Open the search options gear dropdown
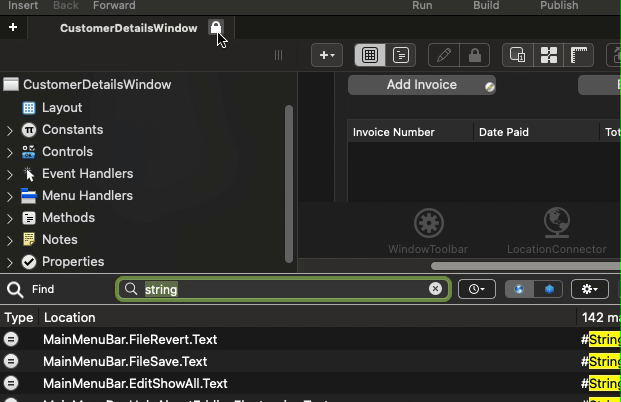Viewport: 621px width, 402px height. click(x=590, y=289)
